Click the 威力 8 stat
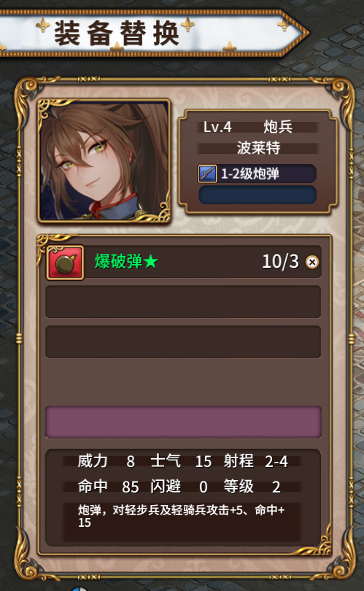 click(x=107, y=461)
